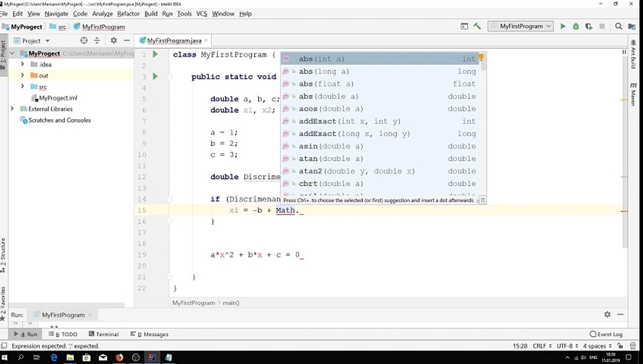Screen dimensions: 643x364
Task: Choose addExact(long x, long y) suggestion
Action: click(x=380, y=133)
